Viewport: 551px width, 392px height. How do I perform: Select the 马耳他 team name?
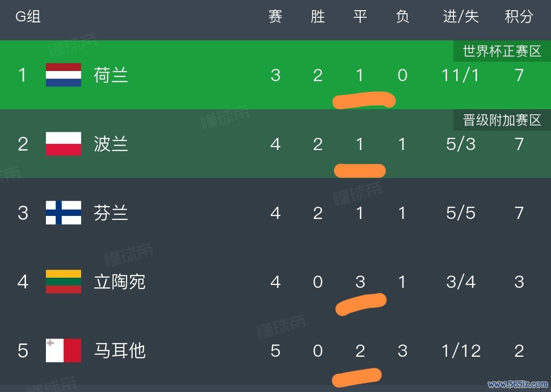coord(119,351)
